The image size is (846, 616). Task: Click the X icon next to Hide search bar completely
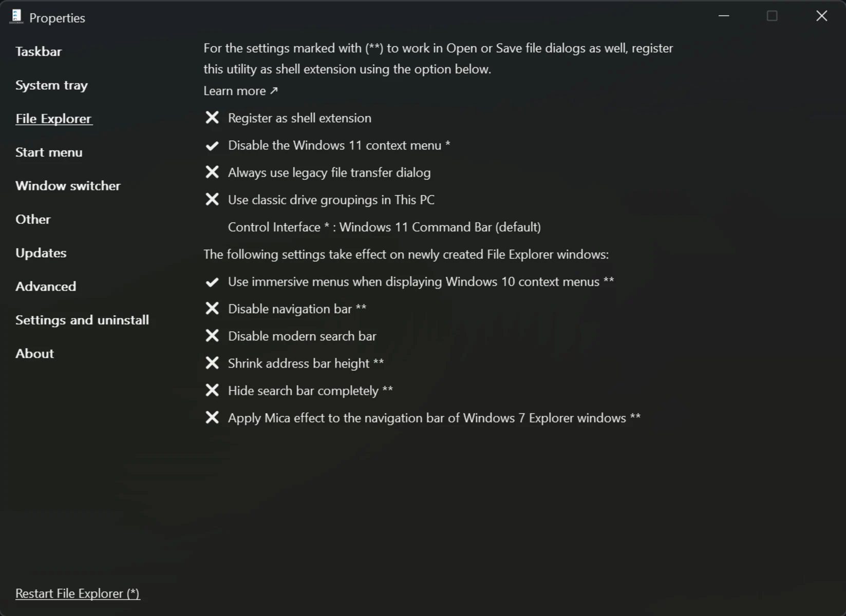212,390
